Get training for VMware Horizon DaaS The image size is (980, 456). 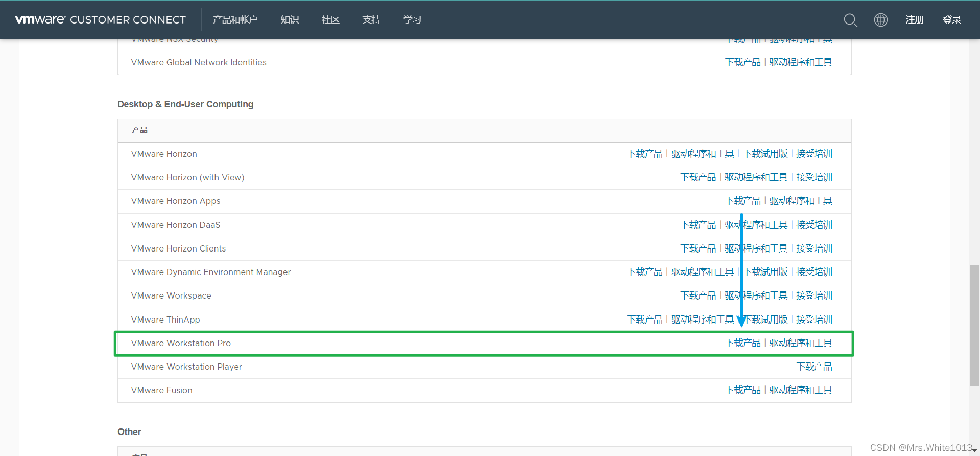(815, 225)
